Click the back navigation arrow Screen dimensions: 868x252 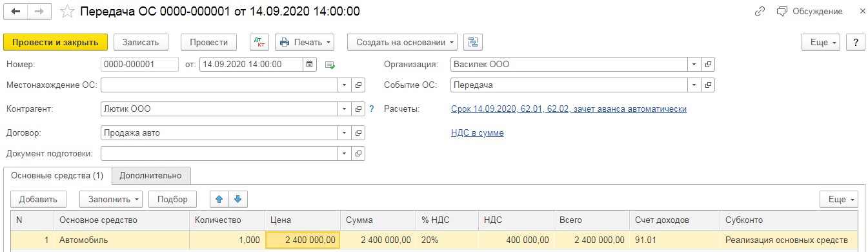click(15, 12)
